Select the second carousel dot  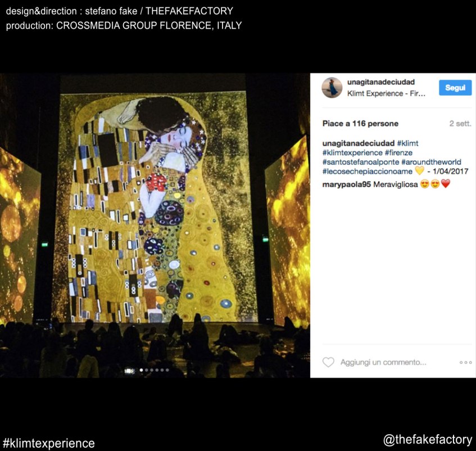(x=147, y=370)
